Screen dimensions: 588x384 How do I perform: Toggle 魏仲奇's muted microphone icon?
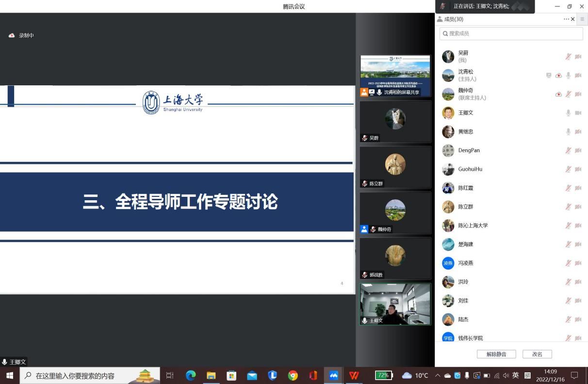point(568,94)
